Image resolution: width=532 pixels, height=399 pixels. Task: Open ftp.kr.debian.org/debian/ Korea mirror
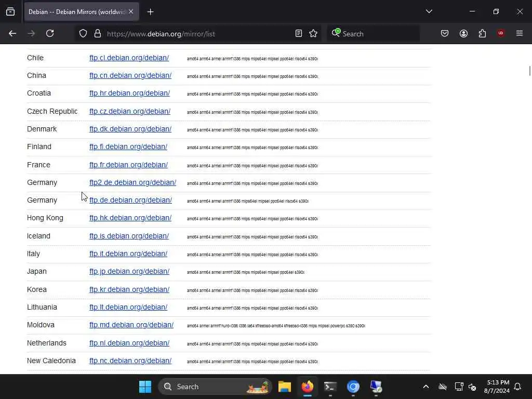[x=129, y=290]
